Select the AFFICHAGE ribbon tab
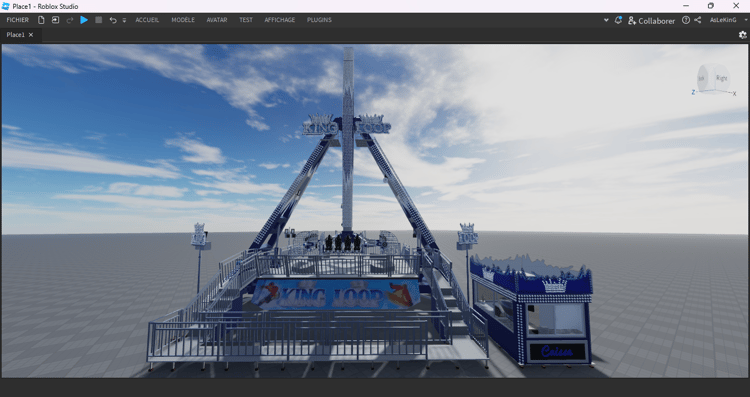This screenshot has width=750, height=397. pos(280,20)
